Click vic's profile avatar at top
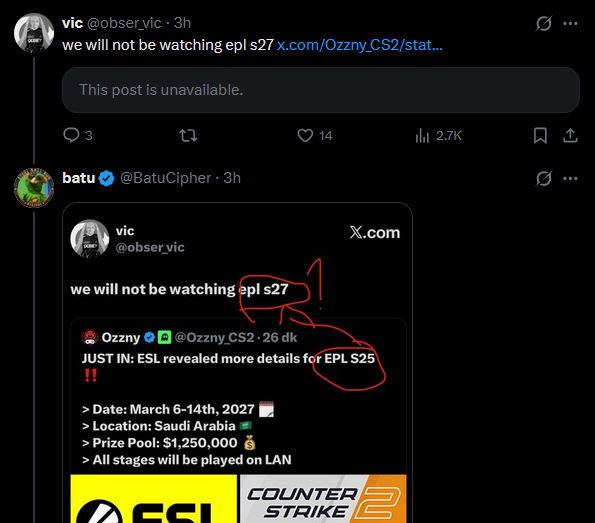This screenshot has width=595, height=523. [34, 33]
